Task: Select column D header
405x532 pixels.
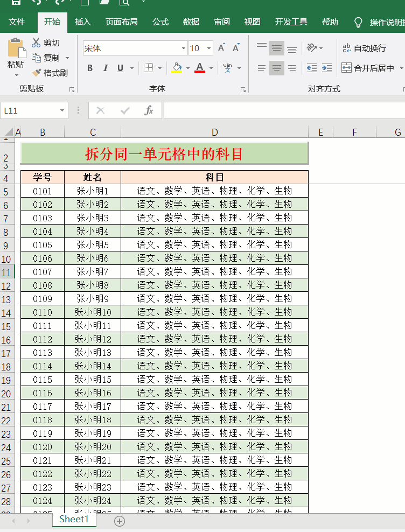Action: (x=214, y=132)
